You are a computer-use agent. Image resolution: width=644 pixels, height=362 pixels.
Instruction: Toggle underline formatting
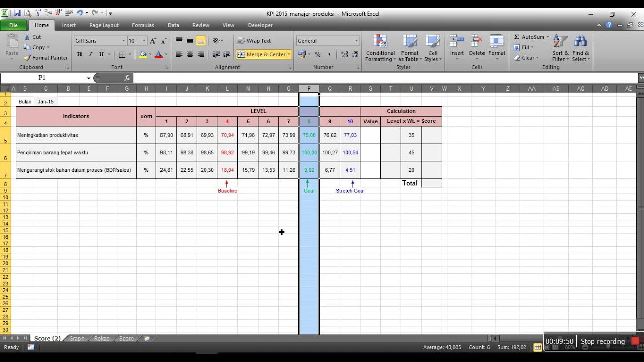[x=101, y=54]
